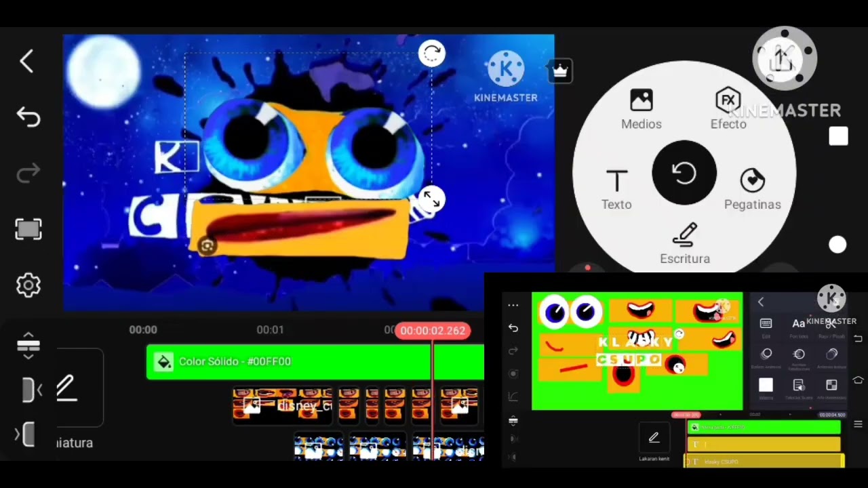Image resolution: width=868 pixels, height=488 pixels.
Task: Open the text options icon in inset panel
Action: click(799, 388)
